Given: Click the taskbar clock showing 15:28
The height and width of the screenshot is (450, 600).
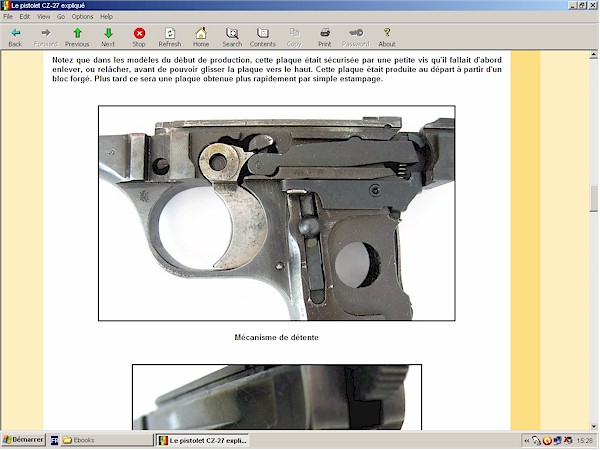Looking at the screenshot, I should tap(584, 441).
